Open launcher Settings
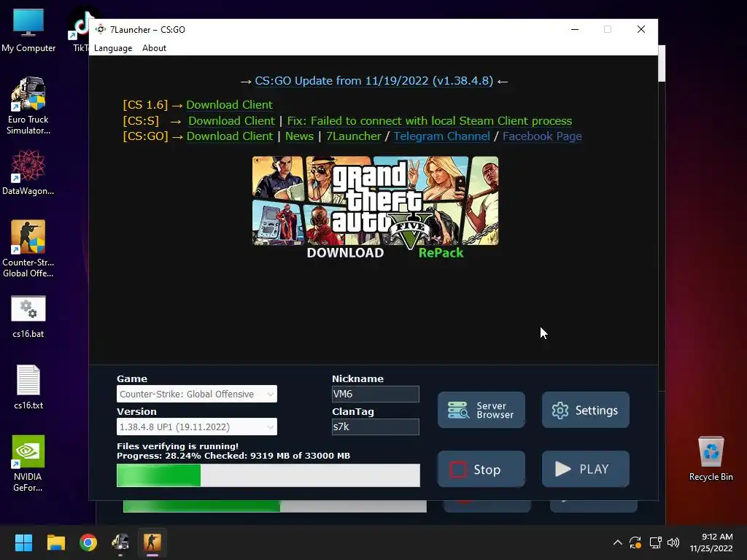747x560 pixels. pos(586,410)
